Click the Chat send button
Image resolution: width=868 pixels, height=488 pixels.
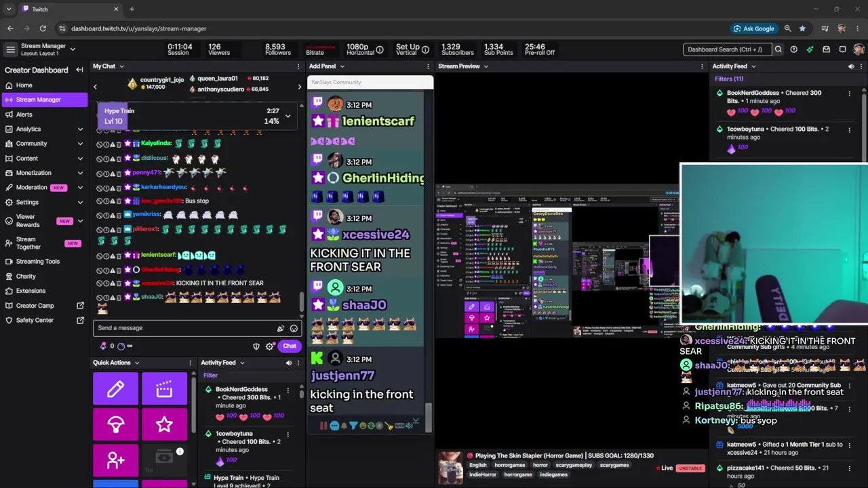click(290, 346)
